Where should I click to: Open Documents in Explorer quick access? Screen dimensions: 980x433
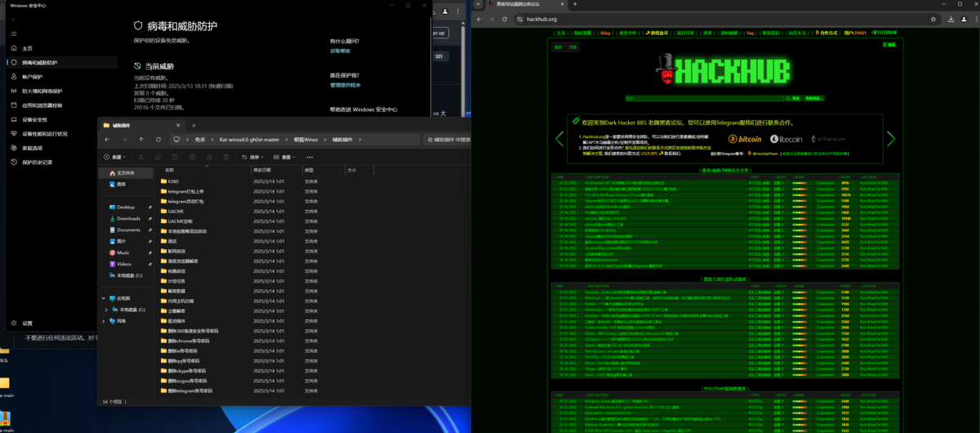tap(128, 230)
